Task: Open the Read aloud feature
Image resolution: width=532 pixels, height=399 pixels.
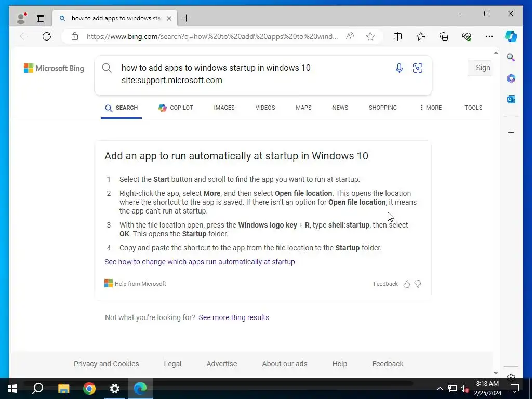Action: click(x=350, y=36)
